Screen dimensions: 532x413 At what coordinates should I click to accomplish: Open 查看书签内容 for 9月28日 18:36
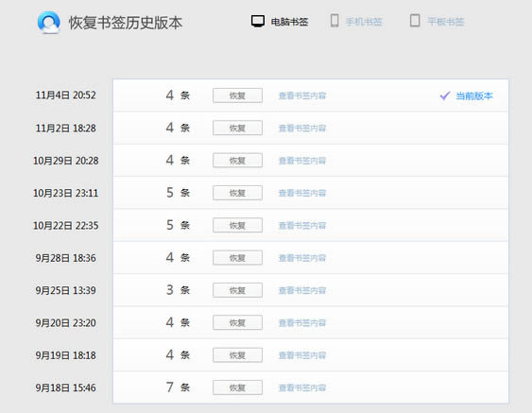(x=302, y=258)
